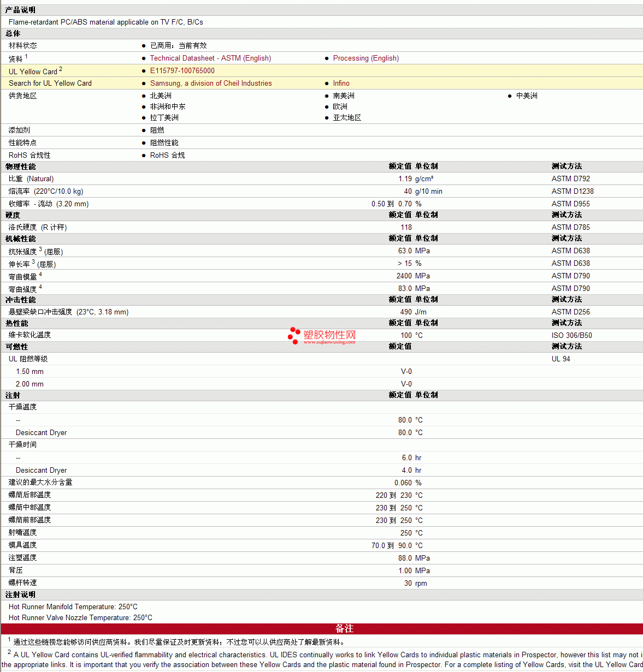
Task: Open the Infino yellow card search link
Action: pyautogui.click(x=341, y=83)
